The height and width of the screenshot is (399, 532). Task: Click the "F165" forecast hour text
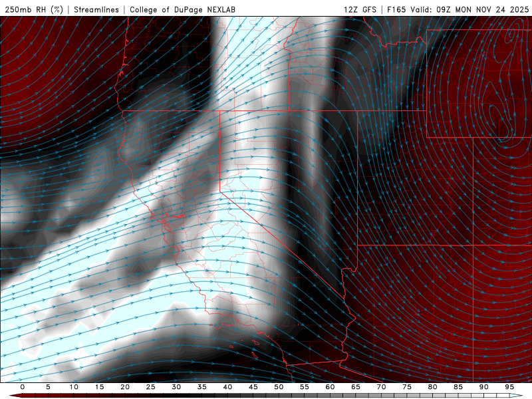(396, 10)
